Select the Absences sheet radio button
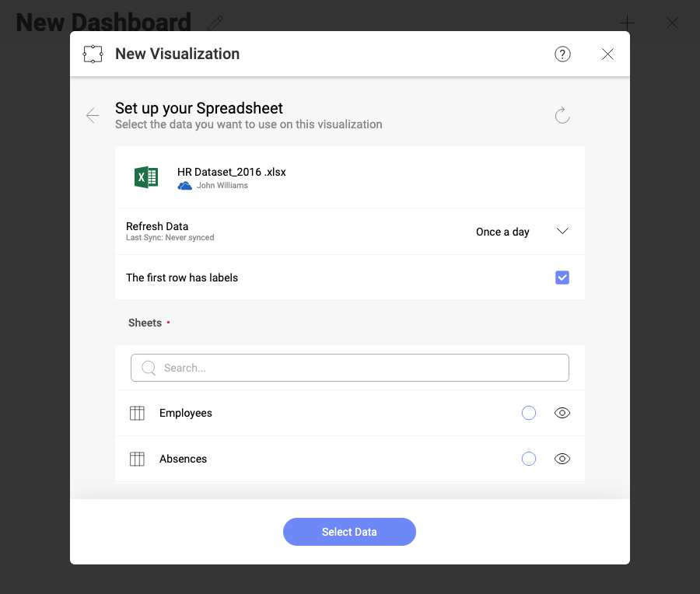The height and width of the screenshot is (594, 700). pos(529,459)
